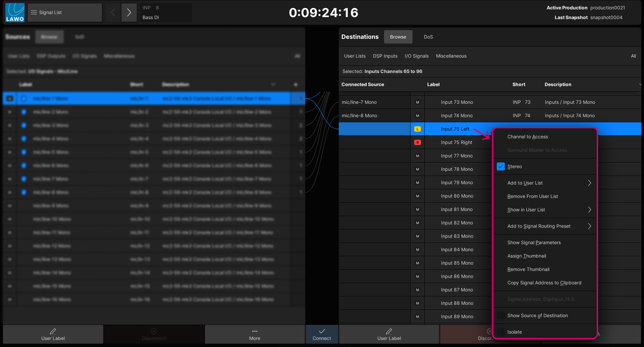The width and height of the screenshot is (644, 347).
Task: Open the DSP Inputs destination category
Action: coord(385,56)
